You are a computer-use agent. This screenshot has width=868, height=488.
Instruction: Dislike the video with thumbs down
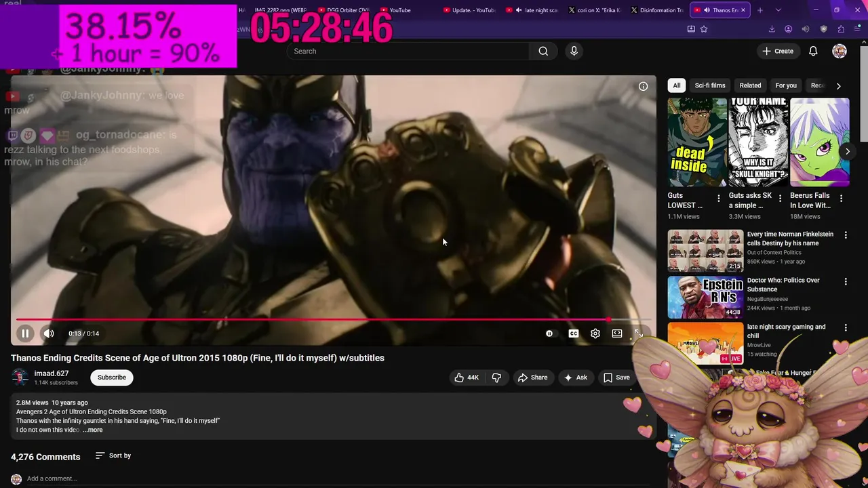[x=496, y=378]
